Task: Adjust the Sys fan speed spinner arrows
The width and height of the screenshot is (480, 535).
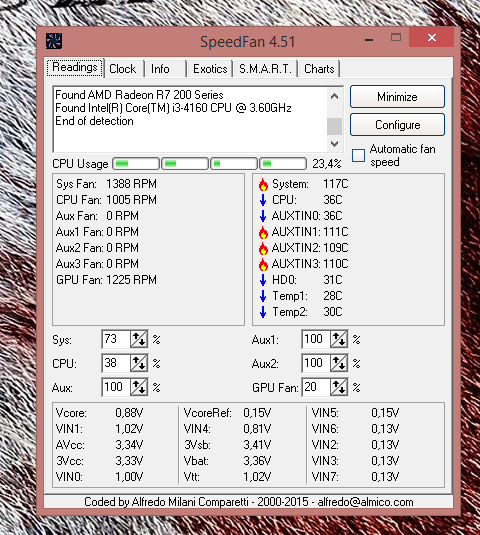Action: pos(139,339)
